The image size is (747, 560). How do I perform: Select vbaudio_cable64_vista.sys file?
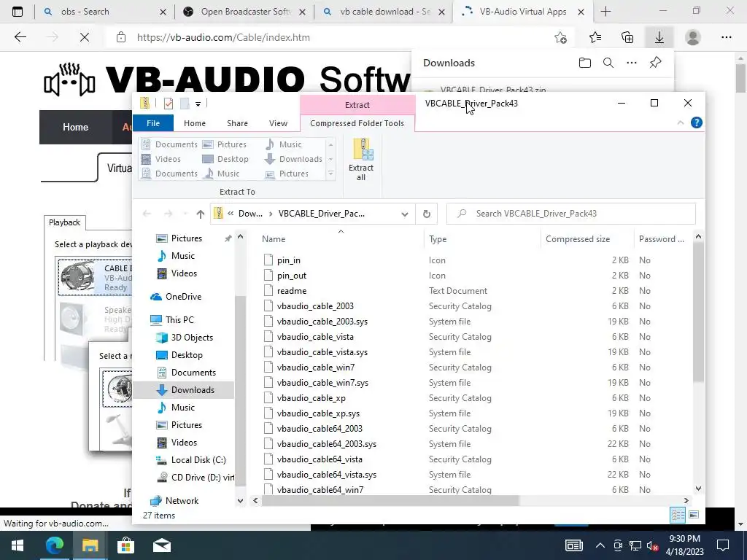326,474
